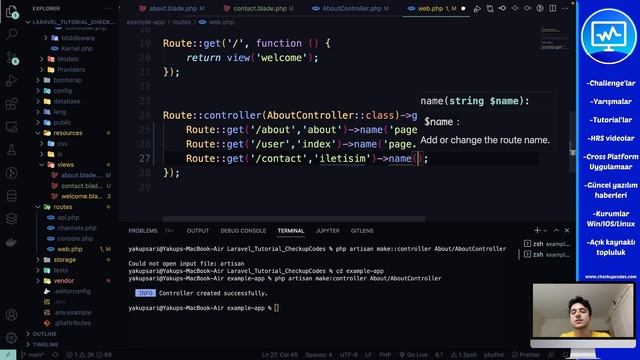640x360 pixels.
Task: Open the Extensions view
Action: pos(11,104)
